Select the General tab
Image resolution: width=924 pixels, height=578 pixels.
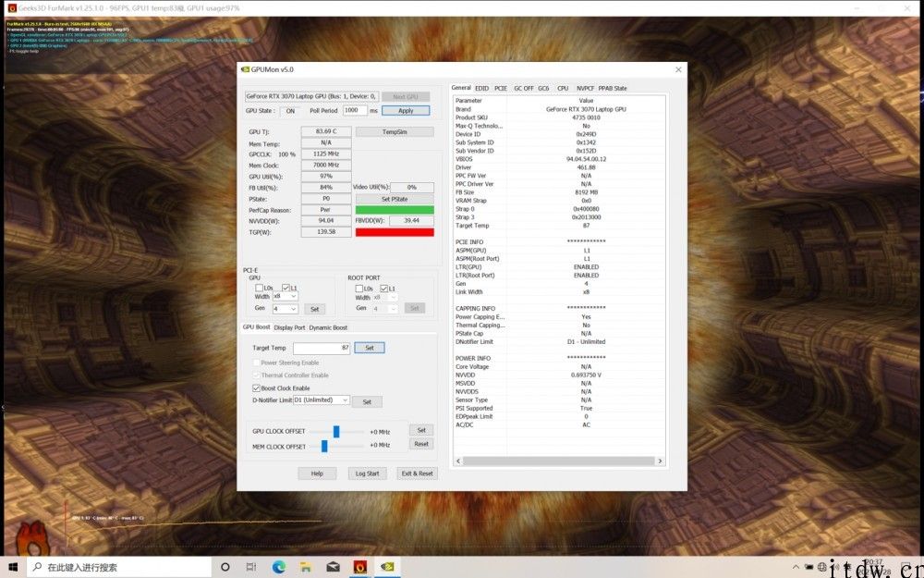[461, 87]
